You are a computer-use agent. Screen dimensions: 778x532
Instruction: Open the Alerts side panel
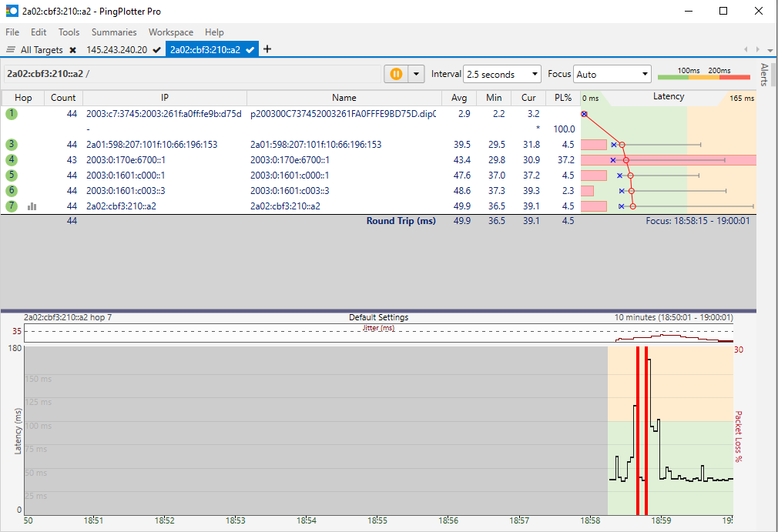coord(765,75)
